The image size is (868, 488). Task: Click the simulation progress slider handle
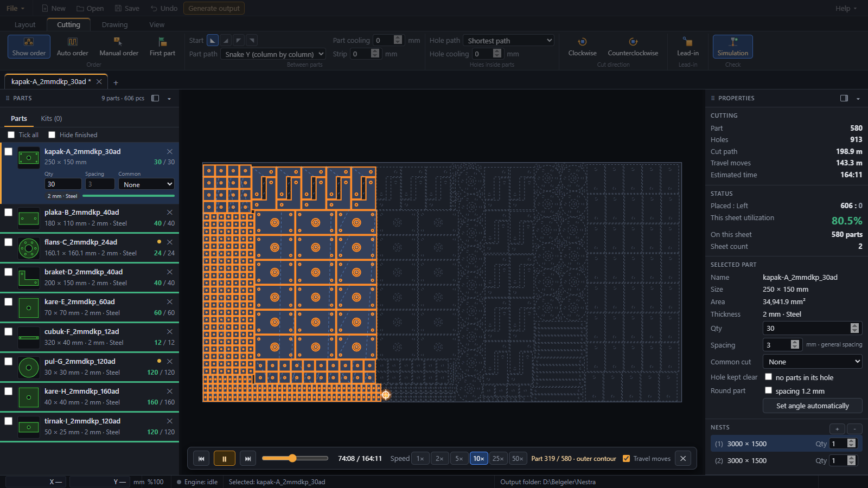click(292, 458)
